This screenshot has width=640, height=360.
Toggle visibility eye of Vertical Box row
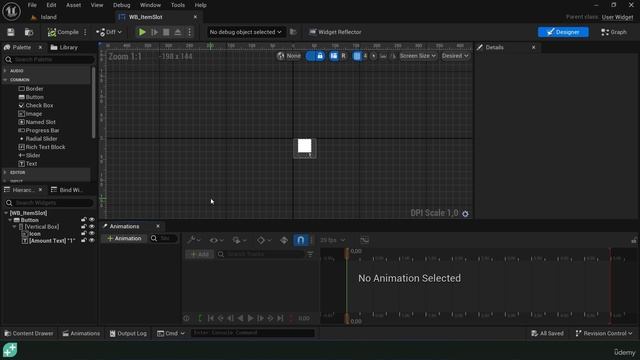pos(92,227)
